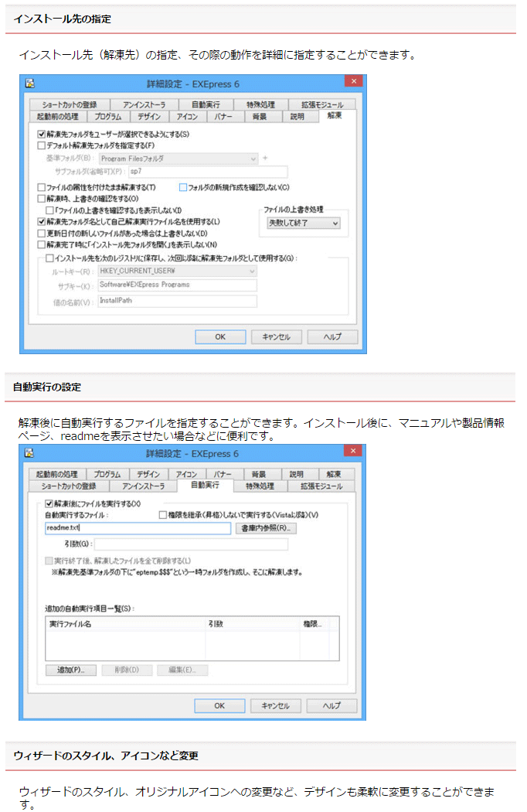Click the readme.txt auto-run file field
This screenshot has width=527, height=812.
coord(138,528)
